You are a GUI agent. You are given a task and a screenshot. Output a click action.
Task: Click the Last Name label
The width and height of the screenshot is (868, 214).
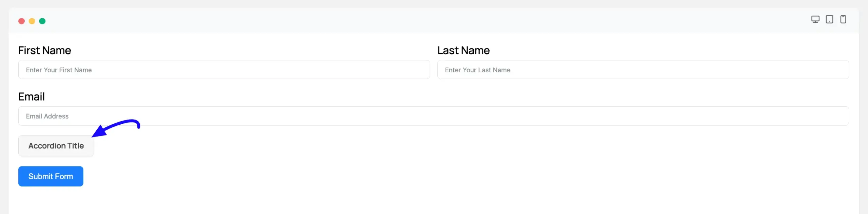coord(463,50)
